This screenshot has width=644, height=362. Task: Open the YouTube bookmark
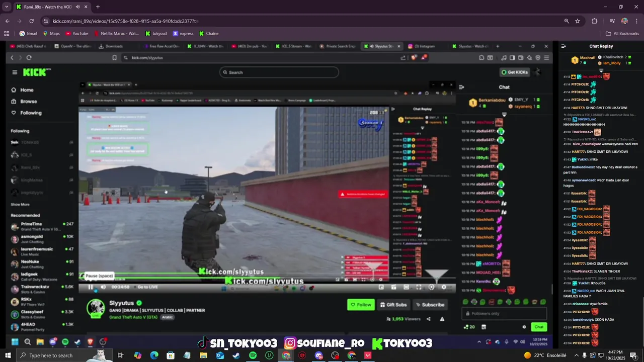coord(76,34)
